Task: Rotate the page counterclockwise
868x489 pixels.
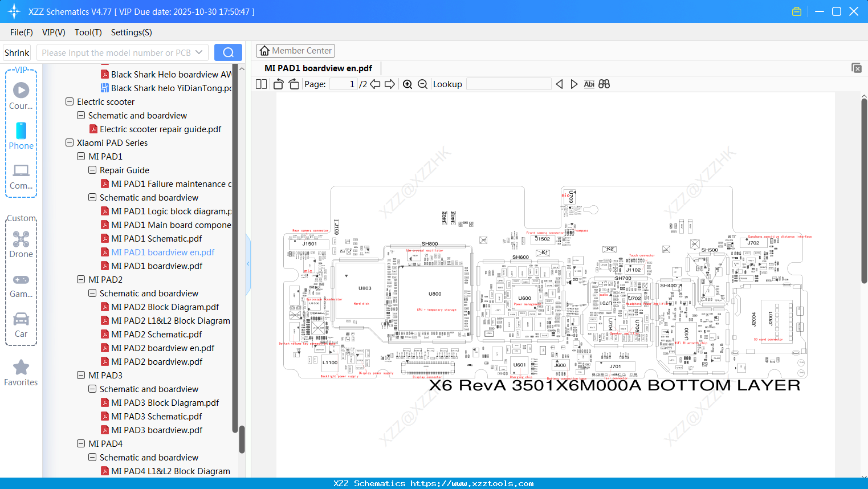Action: pos(278,84)
